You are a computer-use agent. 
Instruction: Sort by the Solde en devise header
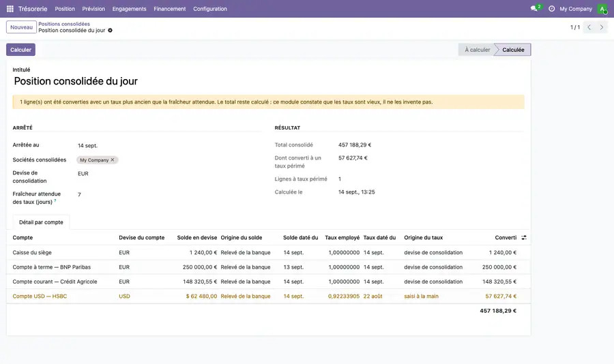(x=196, y=238)
